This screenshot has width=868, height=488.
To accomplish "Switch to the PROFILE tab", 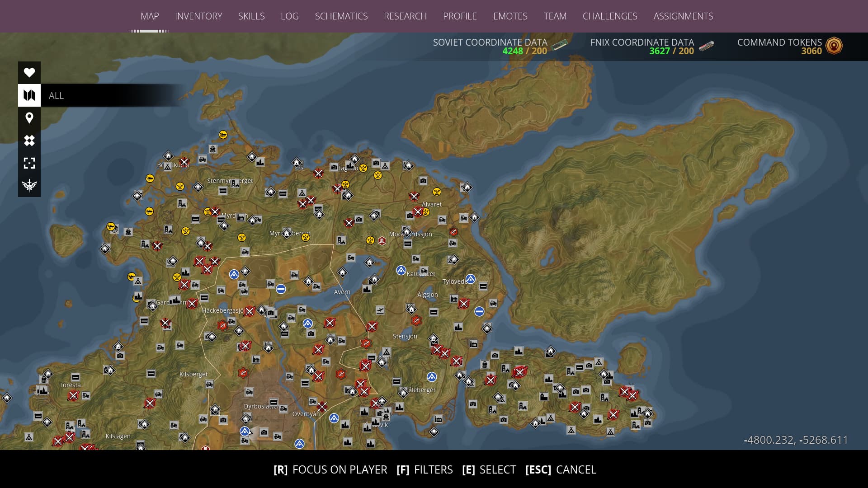I will point(460,16).
